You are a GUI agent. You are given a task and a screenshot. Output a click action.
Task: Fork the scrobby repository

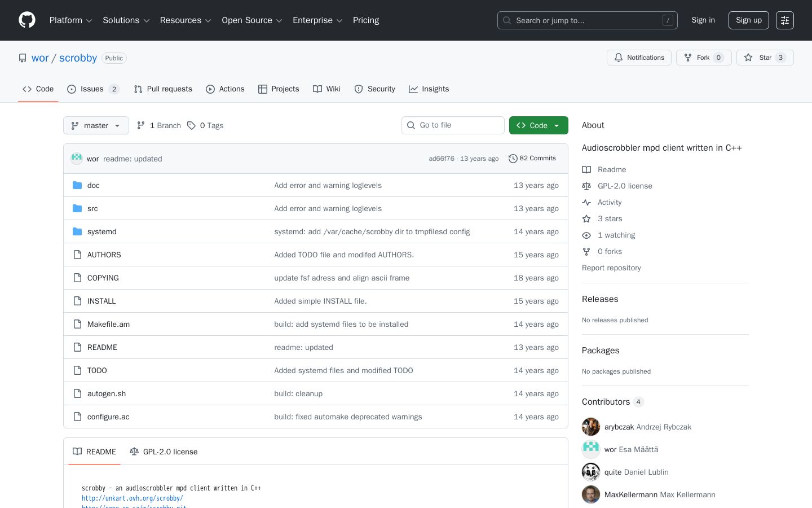click(704, 58)
